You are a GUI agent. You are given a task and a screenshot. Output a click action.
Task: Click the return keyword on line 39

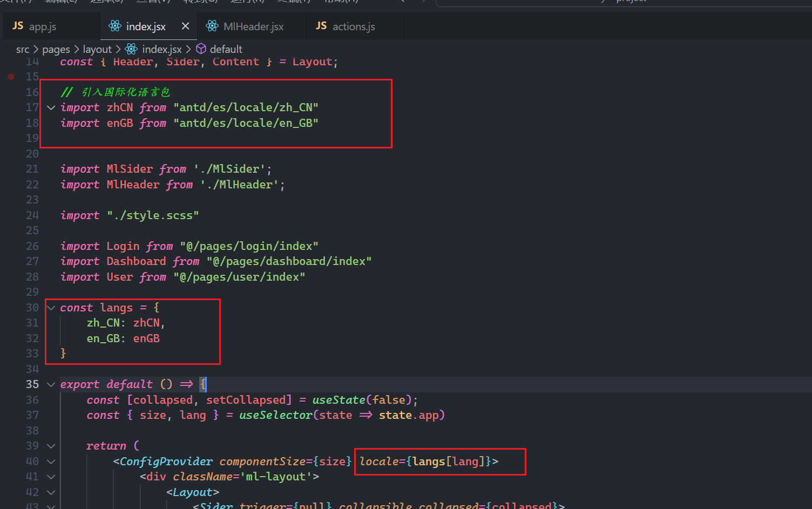pos(106,446)
